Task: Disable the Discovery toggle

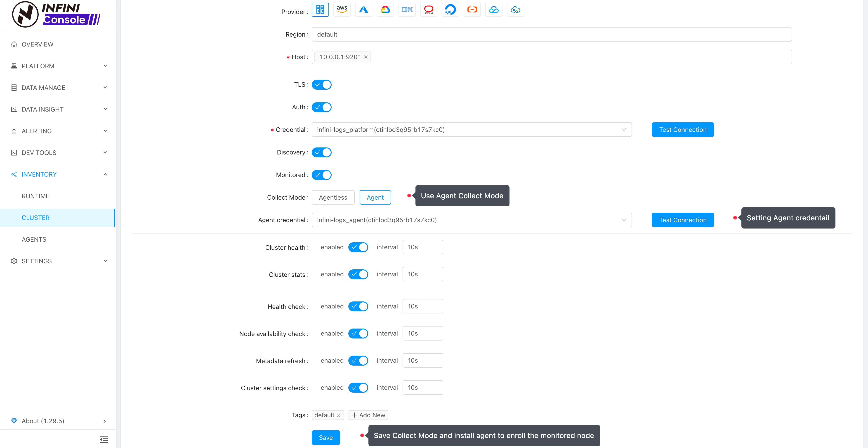Action: point(321,152)
